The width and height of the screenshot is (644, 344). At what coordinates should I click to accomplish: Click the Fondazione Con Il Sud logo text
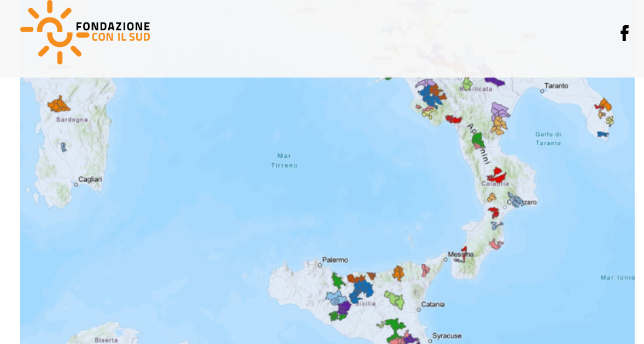(113, 32)
